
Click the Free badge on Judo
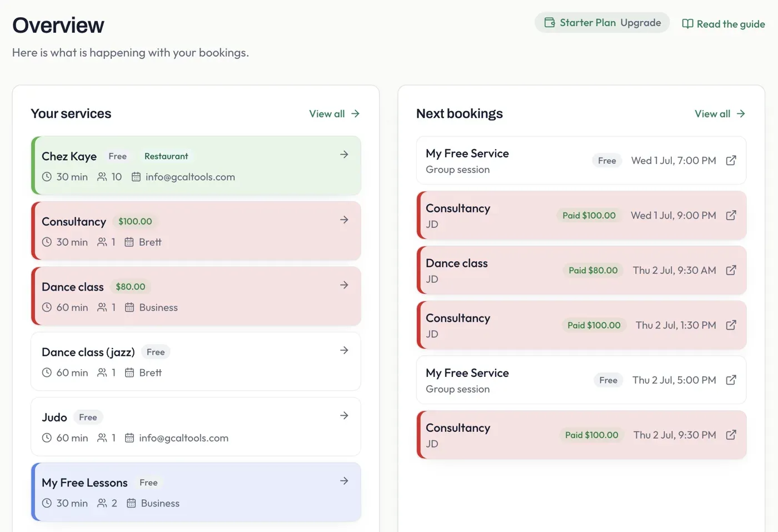pyautogui.click(x=88, y=417)
